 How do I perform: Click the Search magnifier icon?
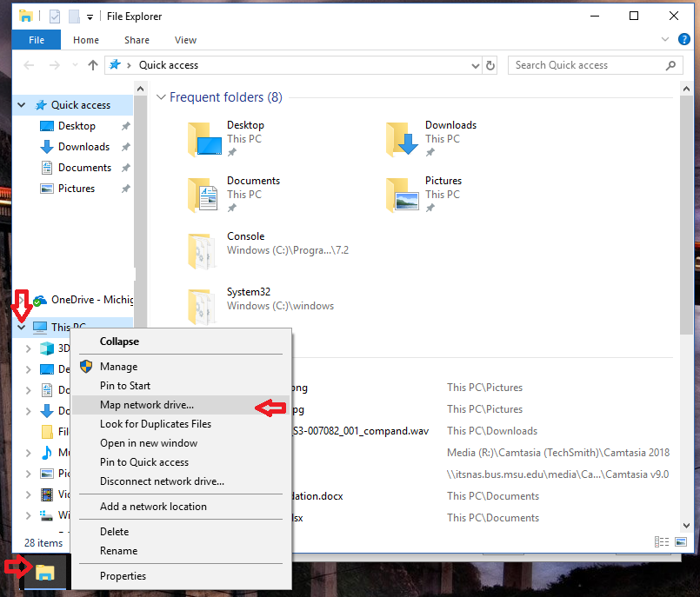(669, 65)
